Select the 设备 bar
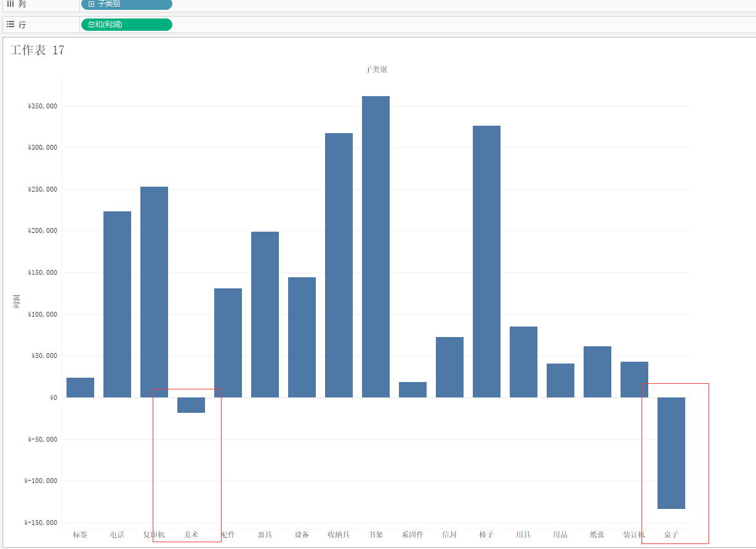 point(302,337)
